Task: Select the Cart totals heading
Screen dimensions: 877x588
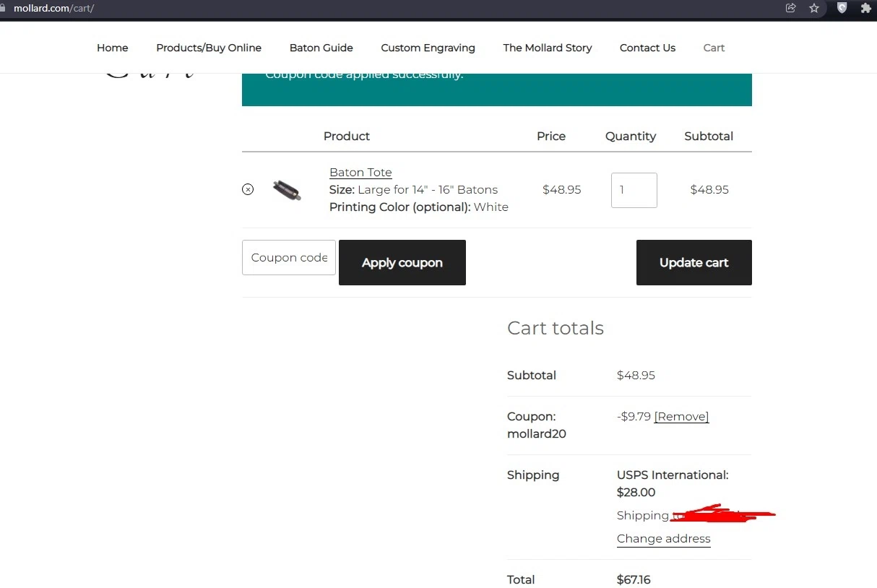Action: click(x=556, y=328)
